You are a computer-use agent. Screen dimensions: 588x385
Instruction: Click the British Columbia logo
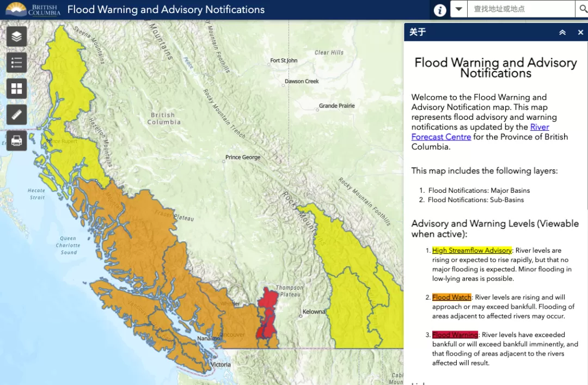pyautogui.click(x=33, y=9)
